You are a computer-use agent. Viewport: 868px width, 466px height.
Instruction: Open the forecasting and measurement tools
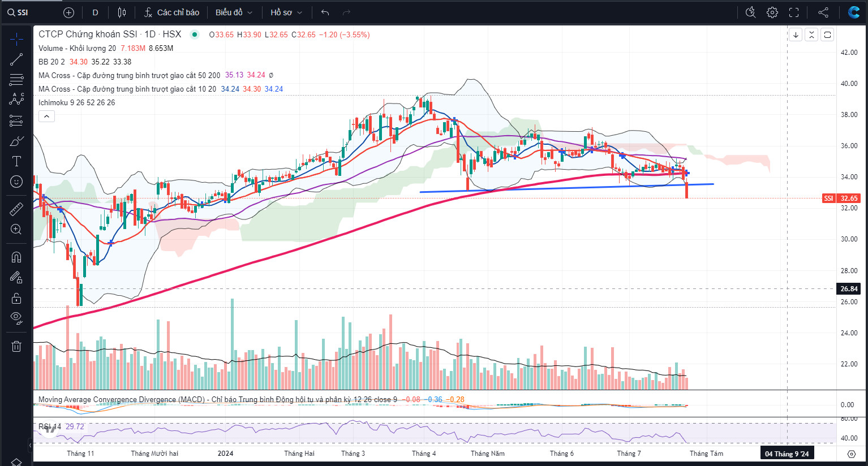click(16, 120)
